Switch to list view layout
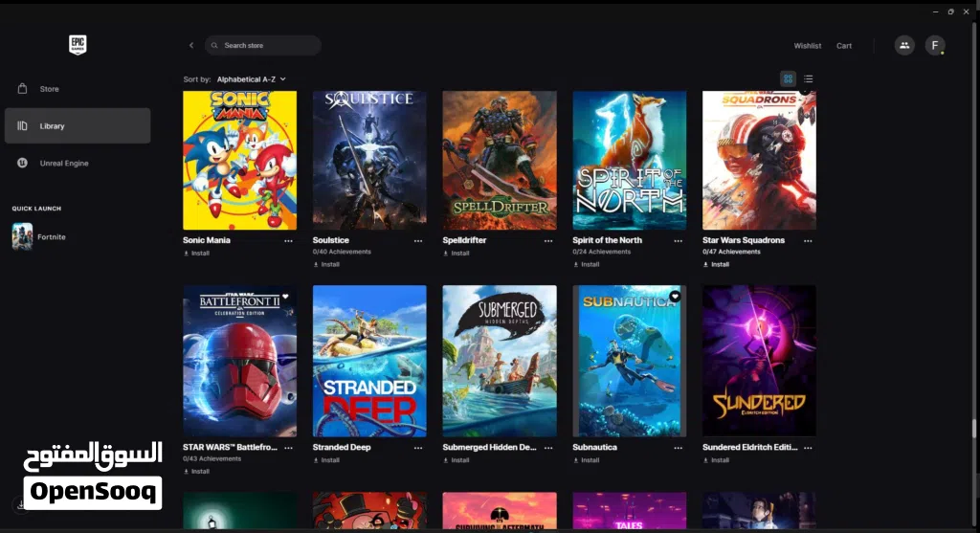Viewport: 980px width, 533px height. coord(809,78)
